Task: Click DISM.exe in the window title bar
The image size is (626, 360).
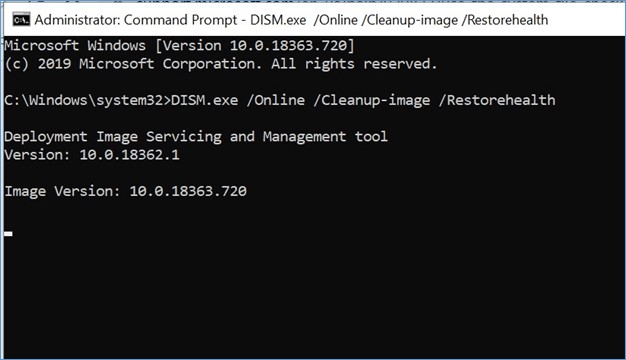Action: (278, 20)
